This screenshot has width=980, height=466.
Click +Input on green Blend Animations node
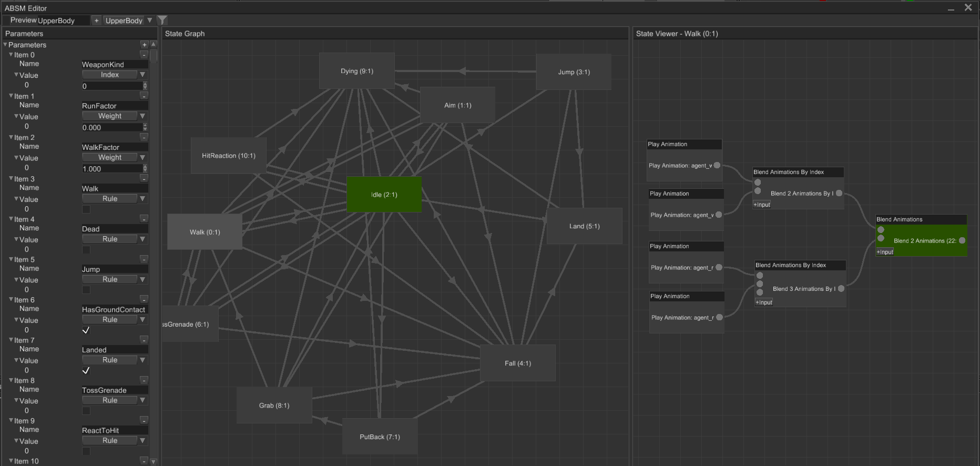[x=885, y=252]
